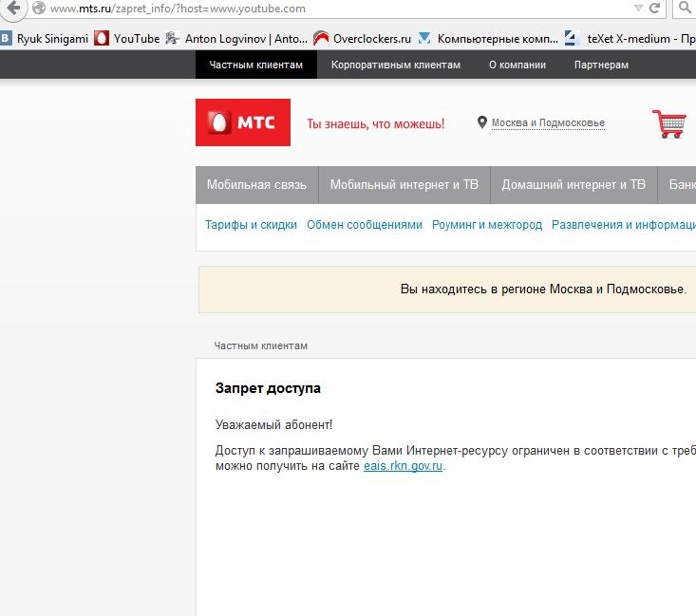Click the Тарифы и скидки link
The height and width of the screenshot is (616, 696).
(251, 225)
